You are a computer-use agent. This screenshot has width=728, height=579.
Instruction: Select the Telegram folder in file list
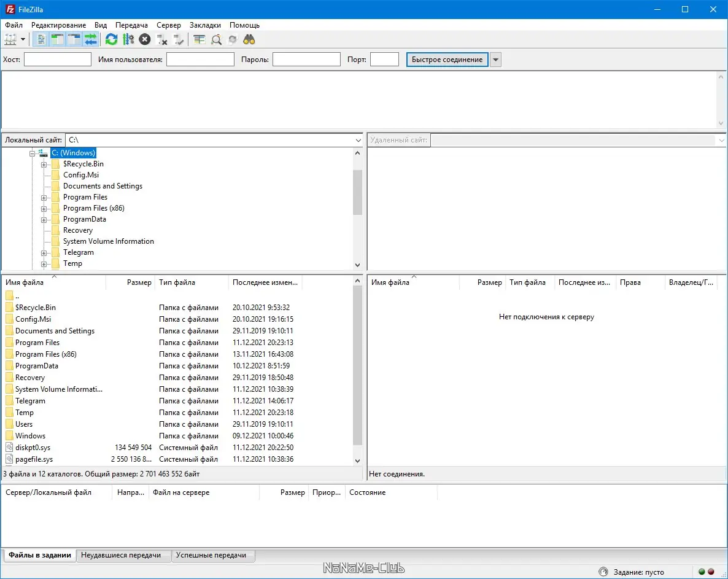point(30,401)
